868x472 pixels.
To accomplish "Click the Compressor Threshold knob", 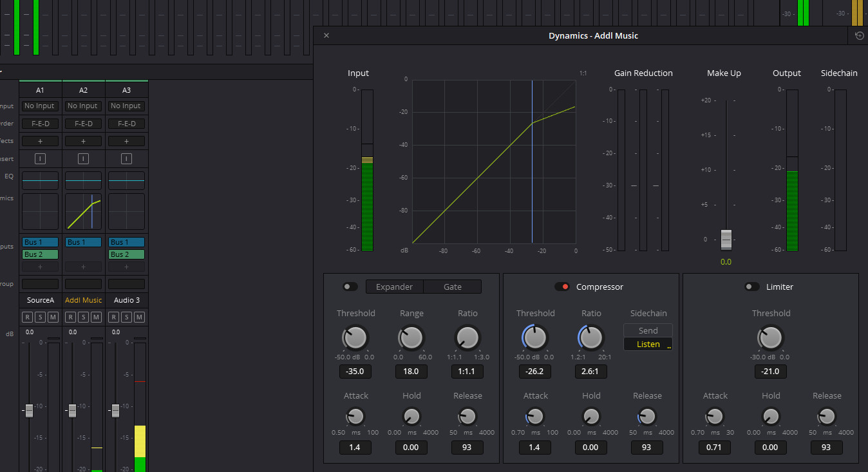I will 535,337.
